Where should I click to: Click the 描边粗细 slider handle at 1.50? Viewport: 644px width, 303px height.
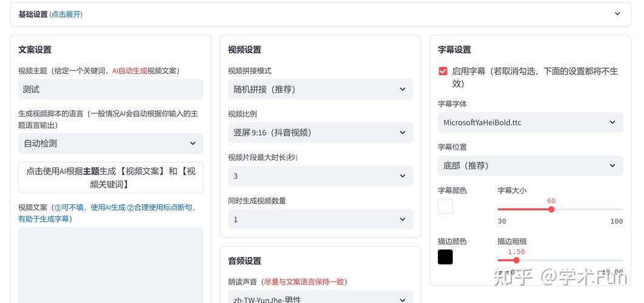click(516, 261)
